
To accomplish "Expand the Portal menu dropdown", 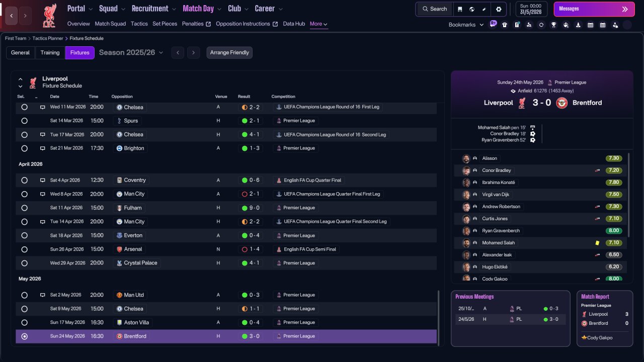I will (x=91, y=9).
